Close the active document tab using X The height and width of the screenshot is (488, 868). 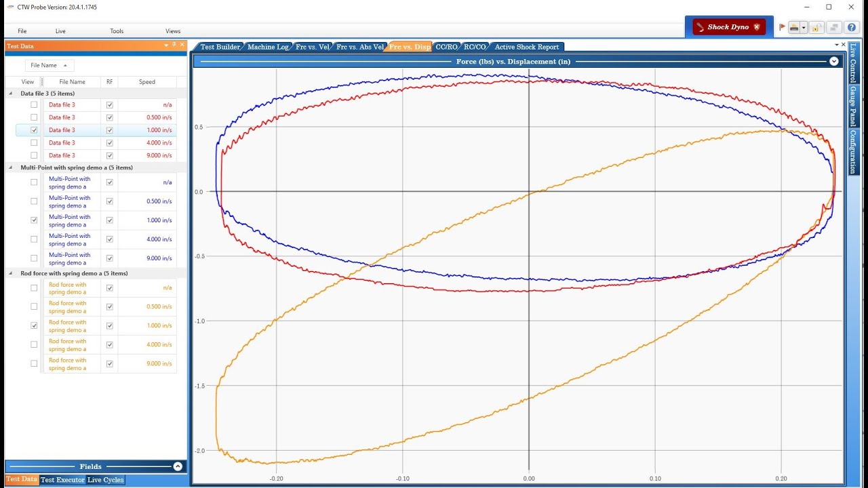[843, 45]
